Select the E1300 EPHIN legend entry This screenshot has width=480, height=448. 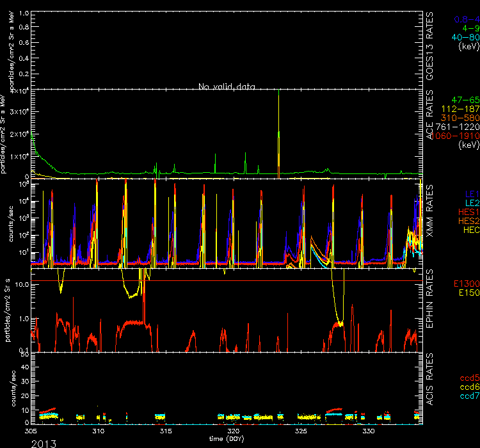[465, 284]
